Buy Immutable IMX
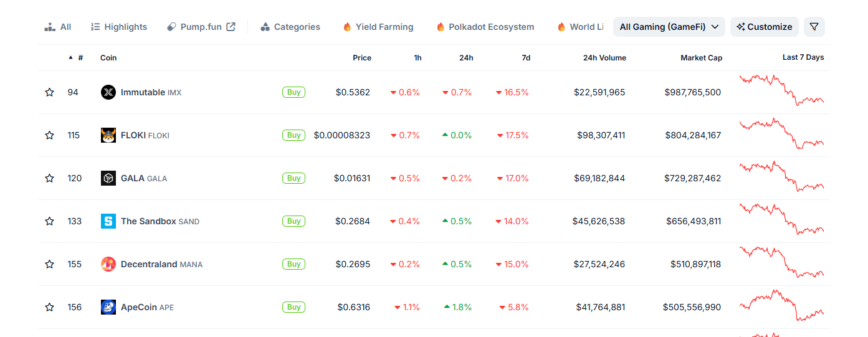 294,92
